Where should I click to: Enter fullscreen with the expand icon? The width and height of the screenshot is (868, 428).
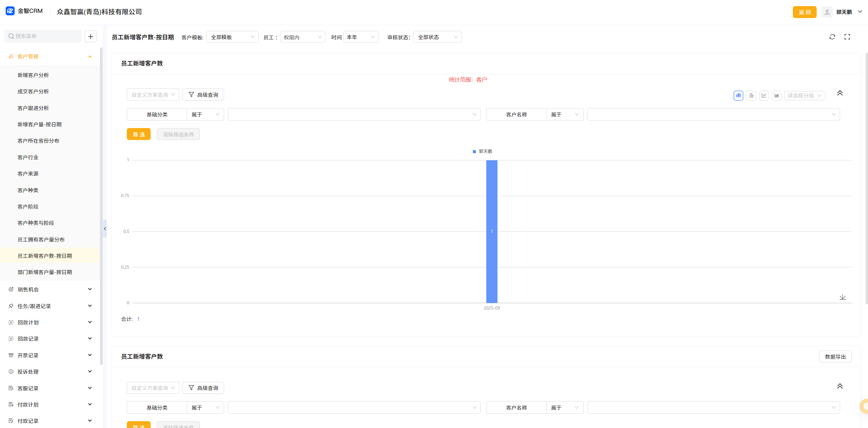847,37
